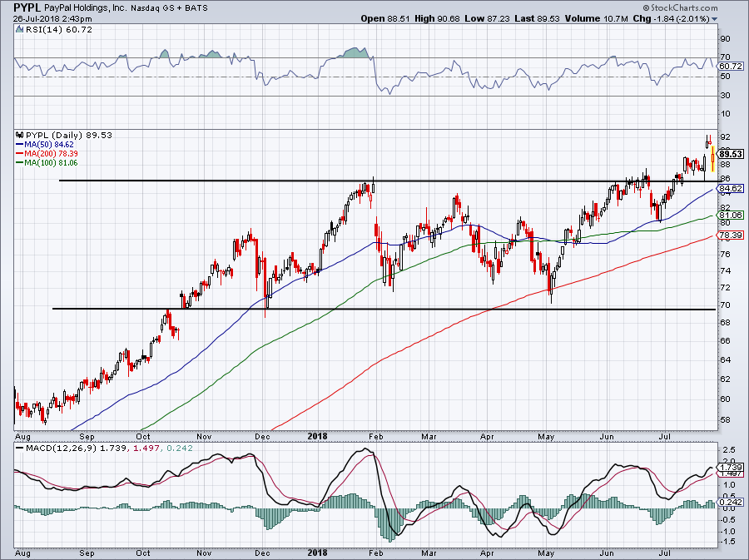Click the Last 89.53 header value
749x560 pixels.
point(537,18)
